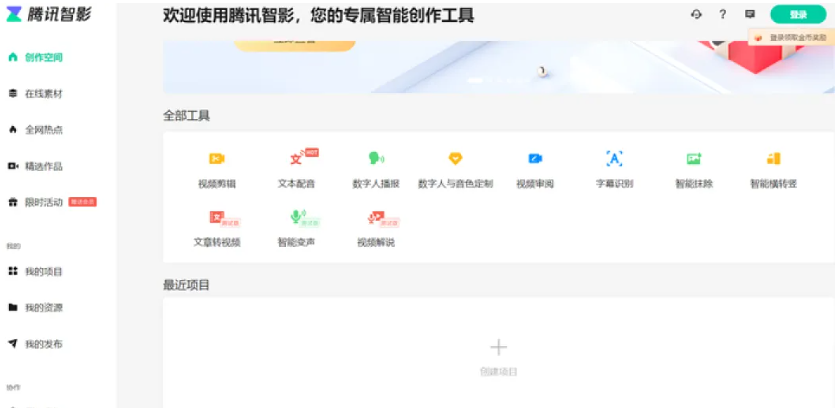Open the 视频解说 video narration tool
Screen dimensions: 839x408
tap(376, 226)
